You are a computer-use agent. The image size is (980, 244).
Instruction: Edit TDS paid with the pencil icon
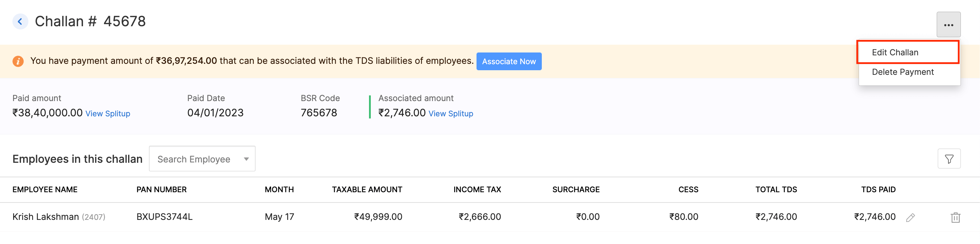910,217
